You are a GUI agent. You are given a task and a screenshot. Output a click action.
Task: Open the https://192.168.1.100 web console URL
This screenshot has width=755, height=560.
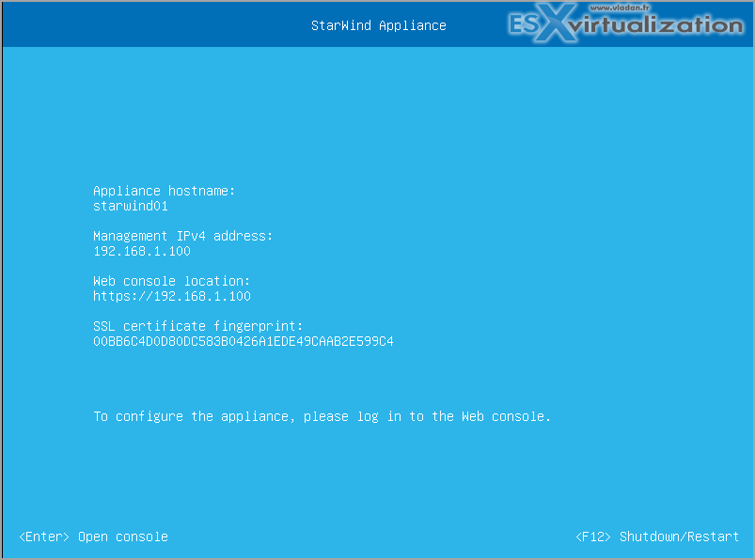[x=172, y=296]
